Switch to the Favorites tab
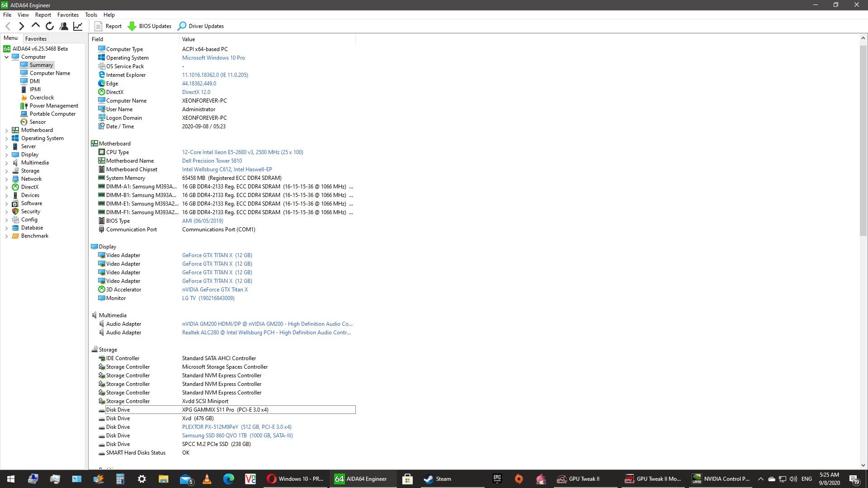The height and width of the screenshot is (488, 868). tap(36, 38)
